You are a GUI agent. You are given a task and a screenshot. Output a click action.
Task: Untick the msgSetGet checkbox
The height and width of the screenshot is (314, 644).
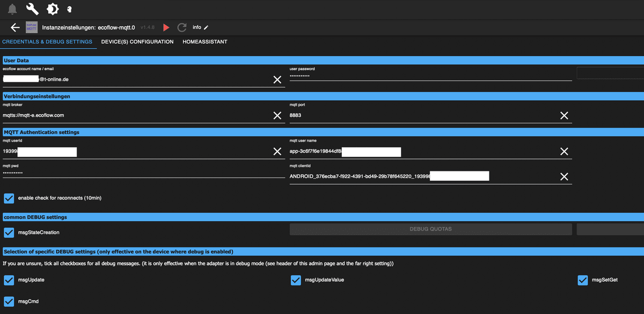click(x=583, y=280)
